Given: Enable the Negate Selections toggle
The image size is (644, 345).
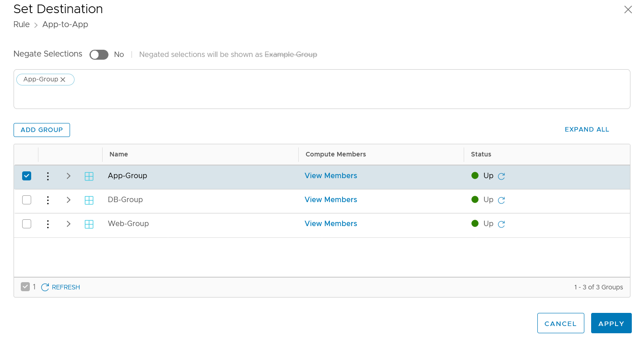Looking at the screenshot, I should click(99, 55).
